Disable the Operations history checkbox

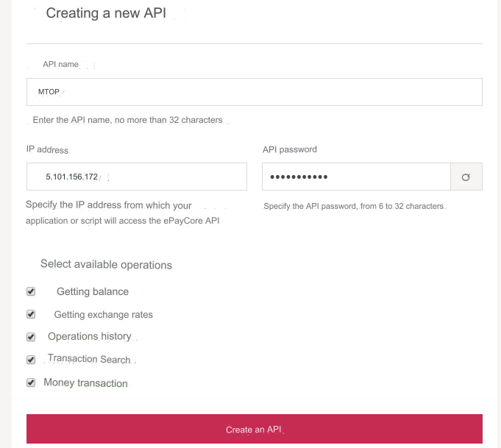[31, 337]
